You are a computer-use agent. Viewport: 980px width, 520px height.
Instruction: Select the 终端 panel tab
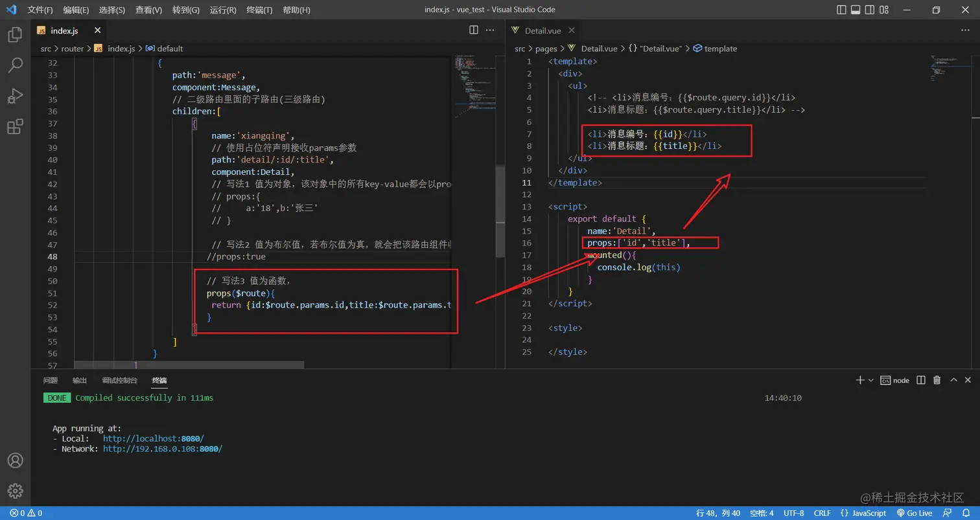pos(159,380)
